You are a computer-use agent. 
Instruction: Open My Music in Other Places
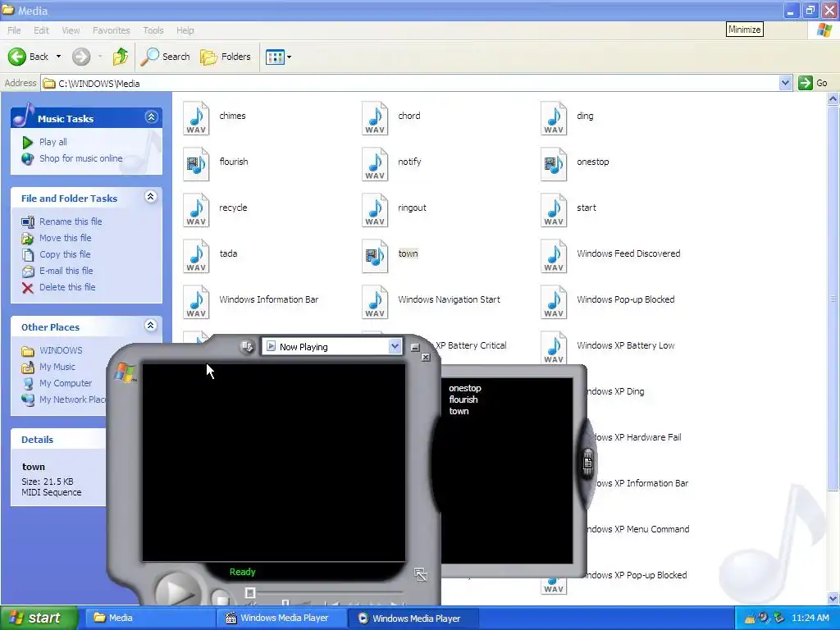coord(57,367)
